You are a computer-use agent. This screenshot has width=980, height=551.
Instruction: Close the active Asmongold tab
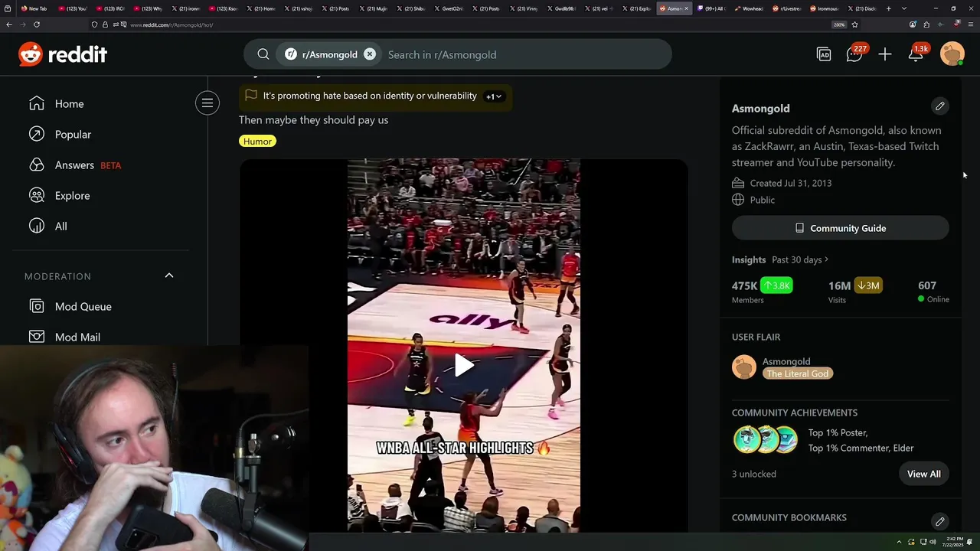click(x=686, y=8)
